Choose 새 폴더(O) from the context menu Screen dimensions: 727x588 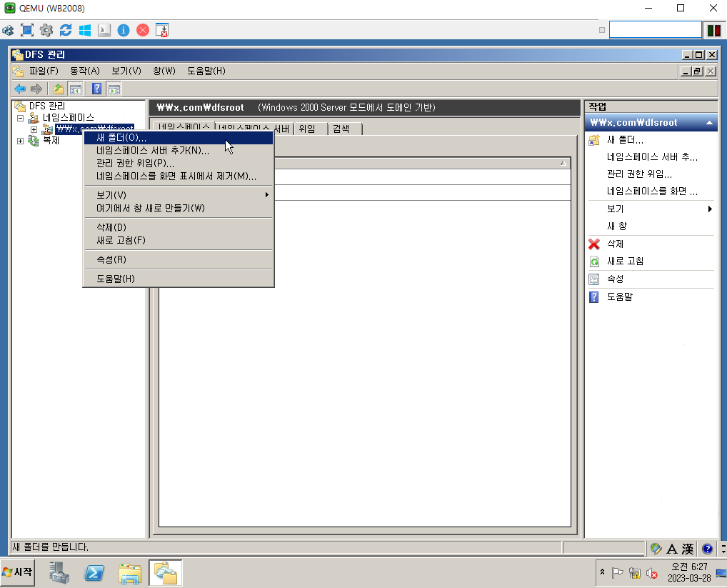[x=179, y=138]
